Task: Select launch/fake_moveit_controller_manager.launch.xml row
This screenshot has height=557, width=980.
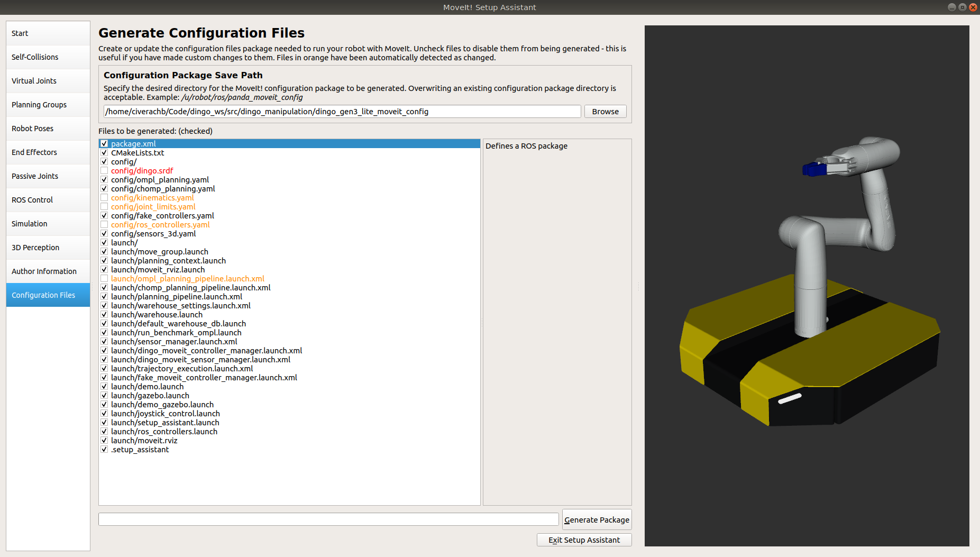Action: point(289,378)
